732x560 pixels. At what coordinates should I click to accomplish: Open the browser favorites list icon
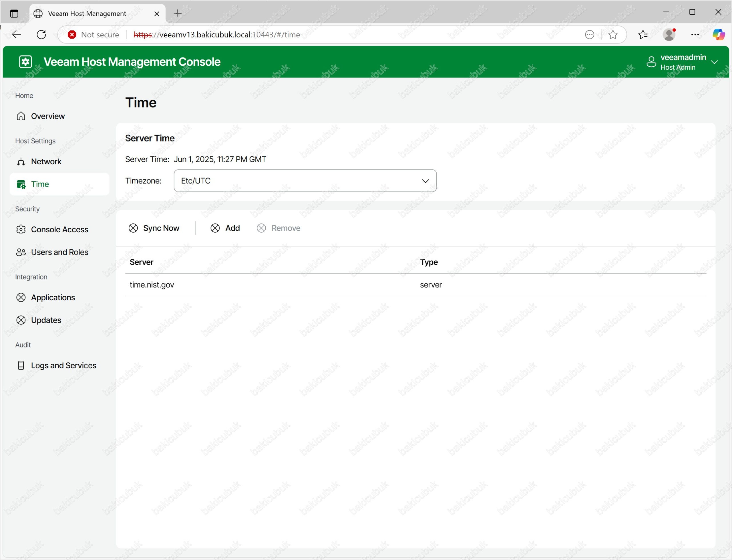[643, 35]
